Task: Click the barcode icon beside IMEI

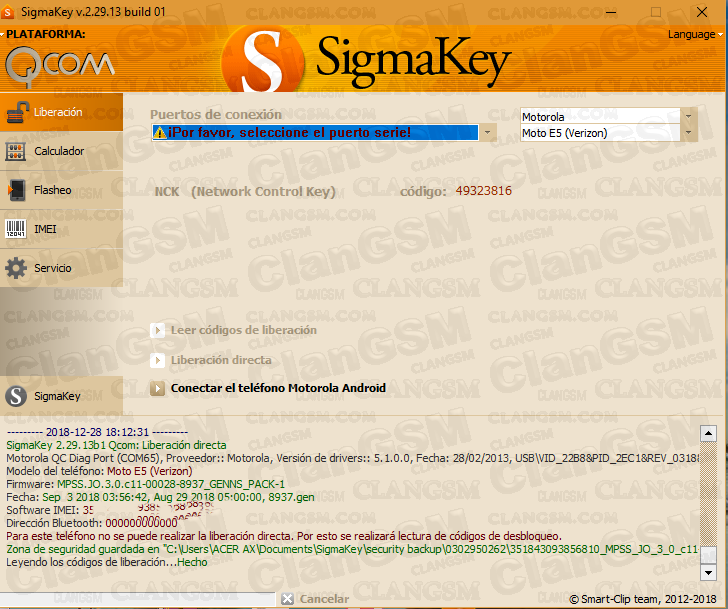Action: 16,229
